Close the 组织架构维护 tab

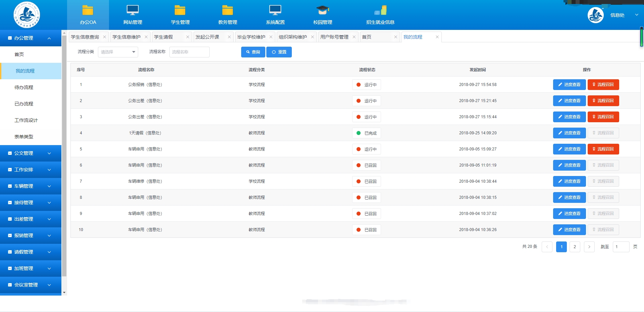tap(312, 37)
